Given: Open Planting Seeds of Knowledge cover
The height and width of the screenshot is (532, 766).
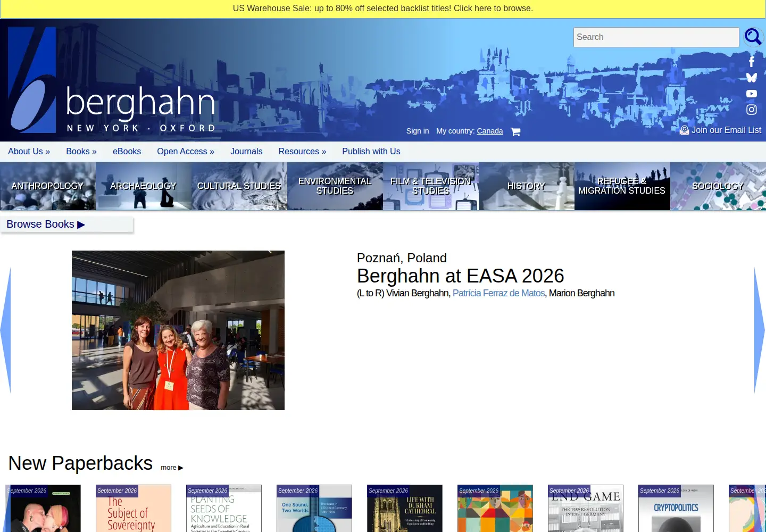Looking at the screenshot, I should 224,509.
